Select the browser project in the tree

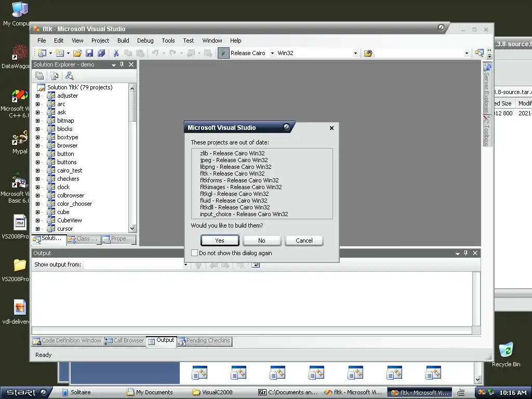(67, 145)
